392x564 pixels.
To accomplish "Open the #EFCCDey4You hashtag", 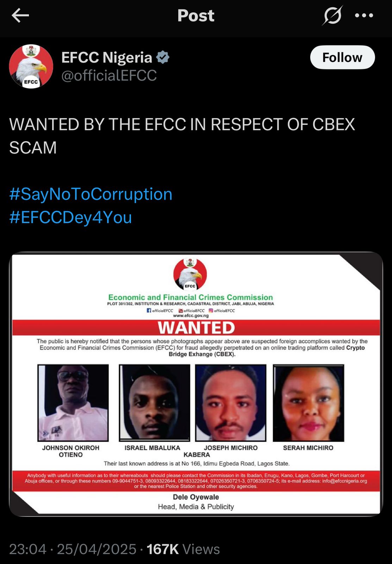I will point(70,217).
